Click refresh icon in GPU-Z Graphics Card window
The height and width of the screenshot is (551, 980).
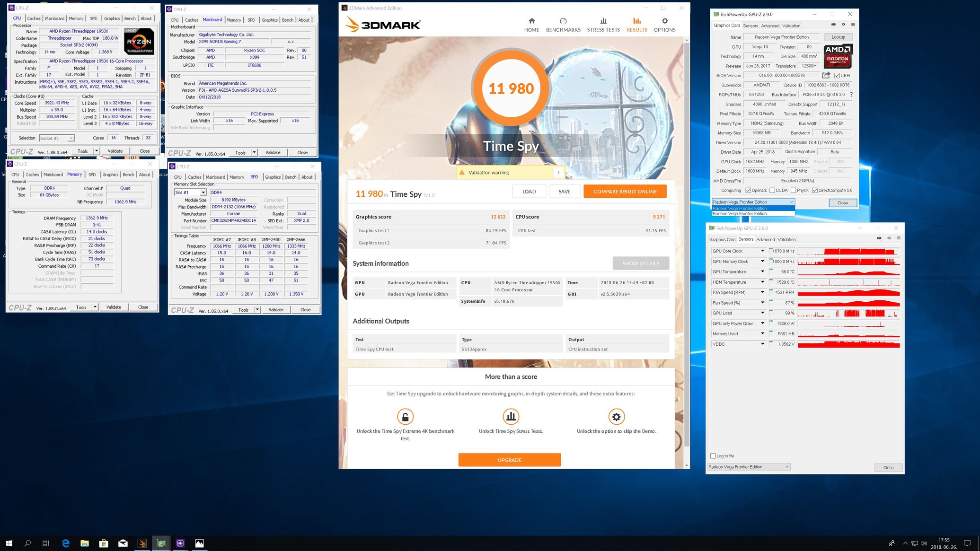(x=843, y=25)
